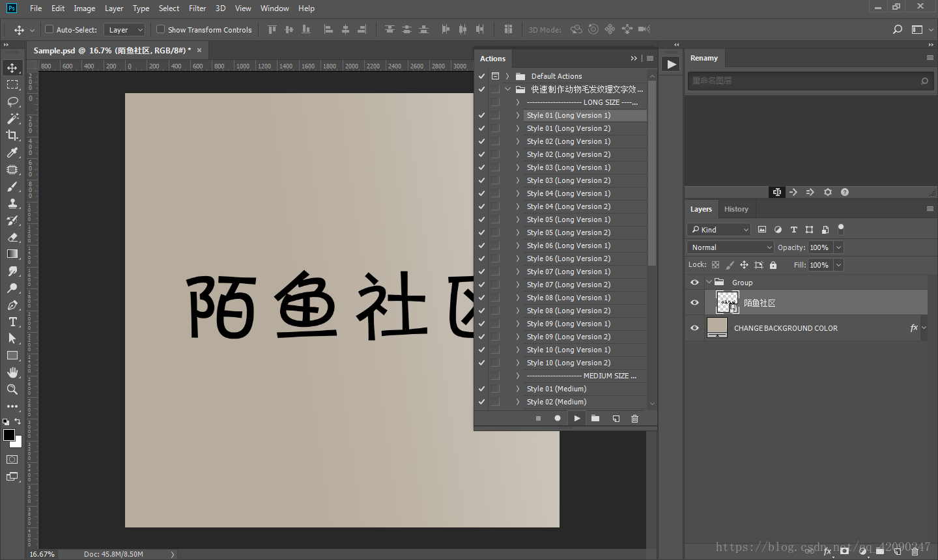Open search icon in options bar
This screenshot has width=938, height=560.
(x=898, y=29)
